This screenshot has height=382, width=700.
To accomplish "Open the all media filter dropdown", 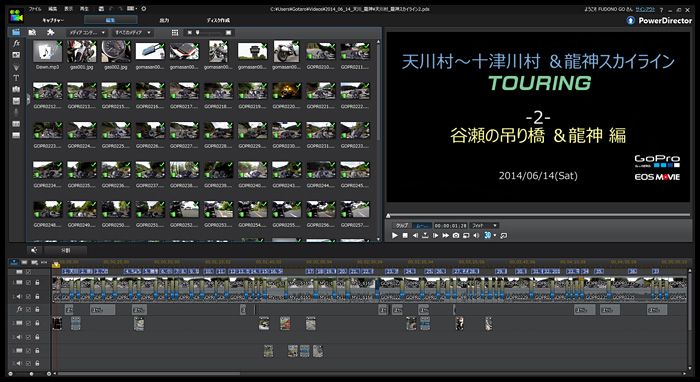I will pos(132,33).
